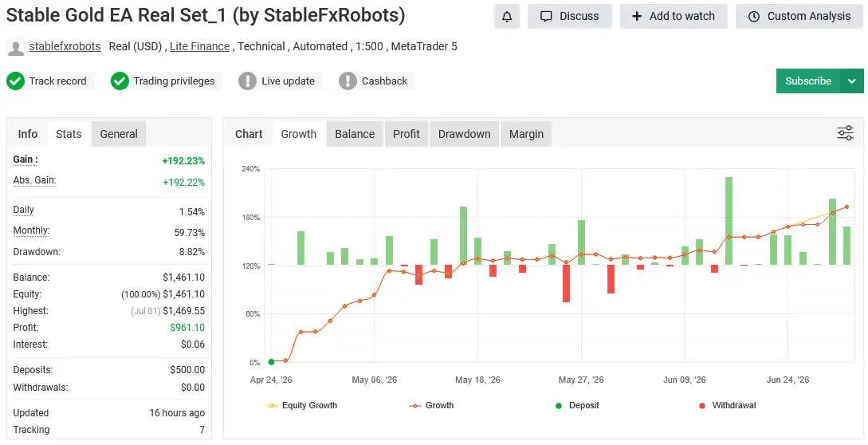This screenshot has height=445, width=868.
Task: Click the stablefxrobots user avatar
Action: 15,47
